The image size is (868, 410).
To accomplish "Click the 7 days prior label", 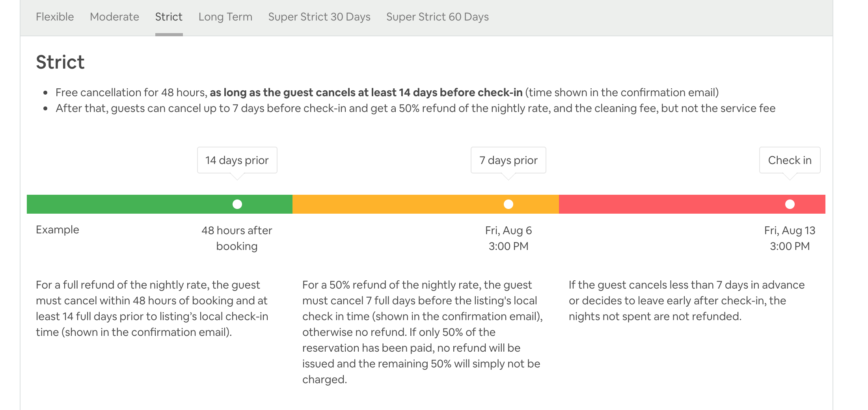I will pos(508,160).
